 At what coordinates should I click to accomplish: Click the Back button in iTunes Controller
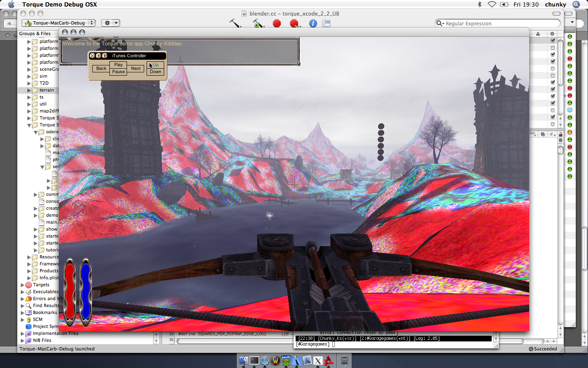click(101, 68)
